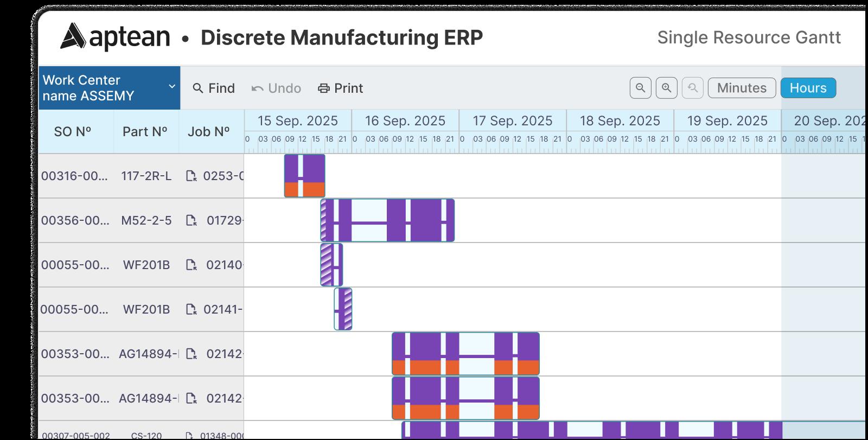Click the Undo button
The width and height of the screenshot is (868, 440).
click(x=277, y=88)
